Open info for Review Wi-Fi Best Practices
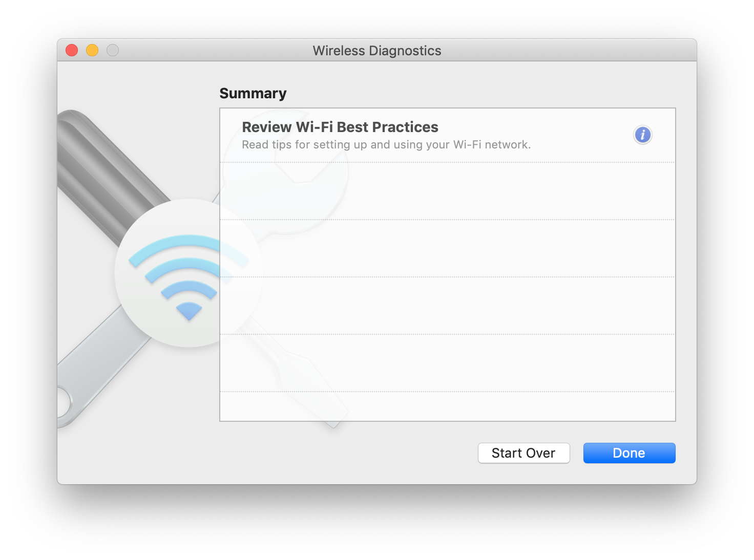The height and width of the screenshot is (560, 754). 642,135
